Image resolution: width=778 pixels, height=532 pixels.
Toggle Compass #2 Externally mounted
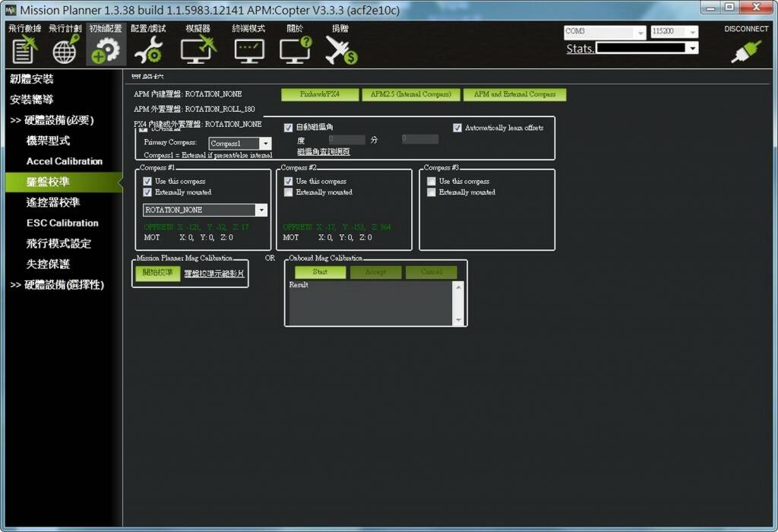pos(288,192)
